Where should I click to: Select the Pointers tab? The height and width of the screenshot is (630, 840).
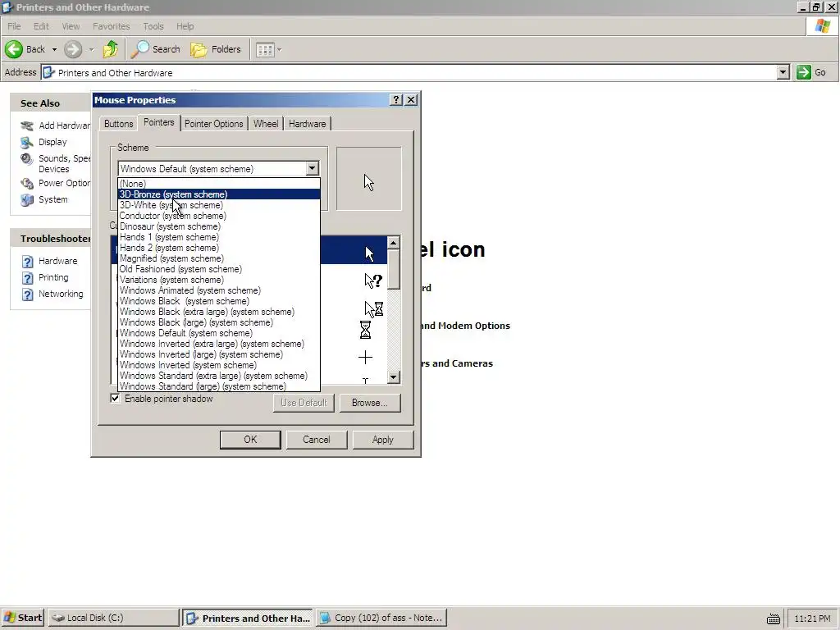tap(158, 122)
